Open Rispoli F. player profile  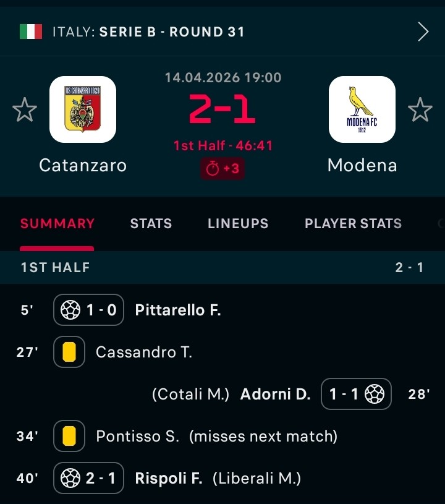click(x=168, y=478)
